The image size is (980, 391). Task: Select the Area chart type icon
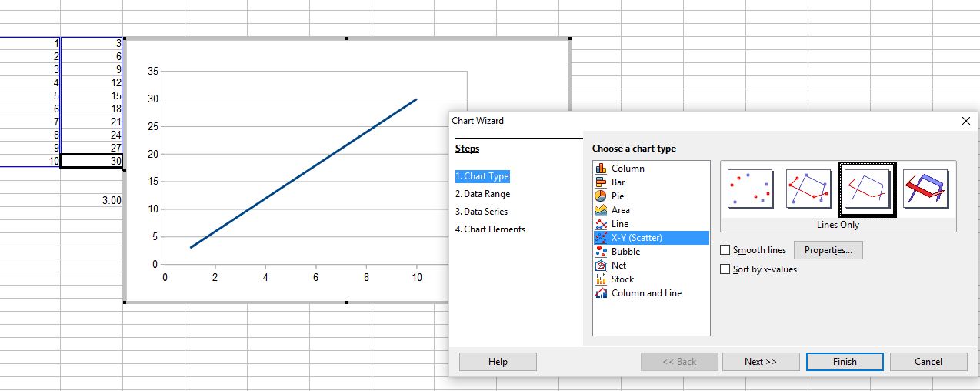point(602,210)
